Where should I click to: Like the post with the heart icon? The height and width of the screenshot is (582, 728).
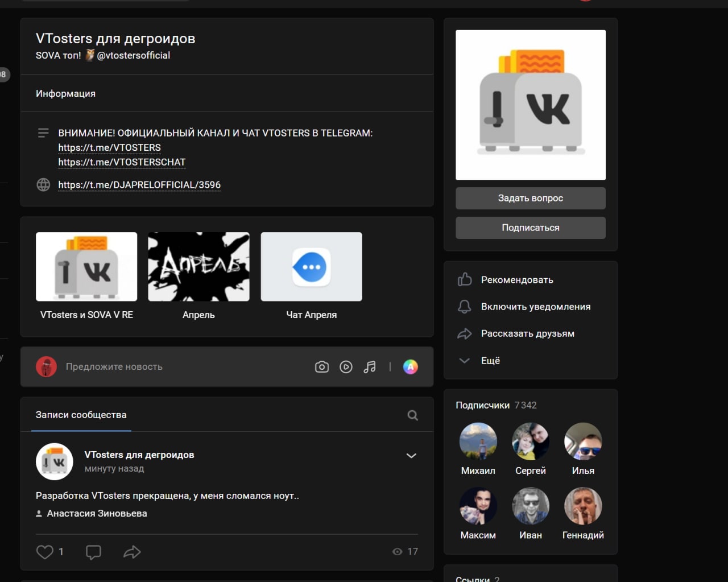pyautogui.click(x=45, y=552)
